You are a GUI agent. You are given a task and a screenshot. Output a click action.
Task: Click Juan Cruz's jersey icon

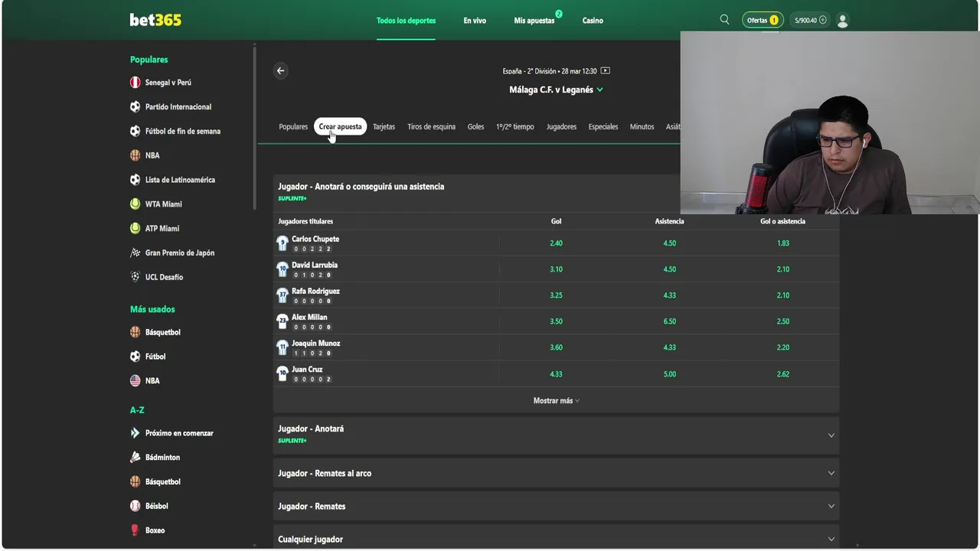[283, 374]
